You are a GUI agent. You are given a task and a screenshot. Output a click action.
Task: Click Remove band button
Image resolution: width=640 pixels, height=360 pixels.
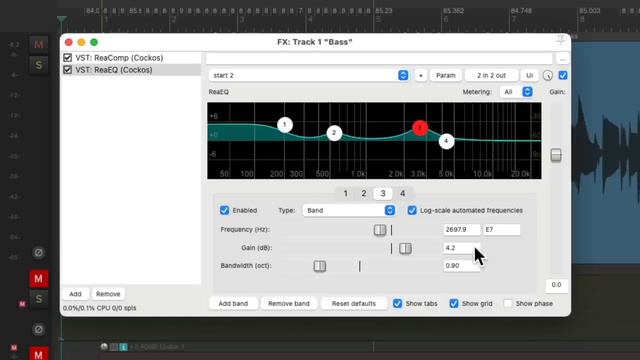289,303
